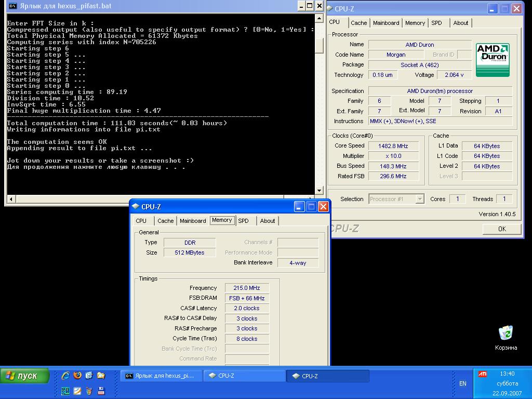Click the system clock showing 13:40
This screenshot has width=532, height=399.
pos(507,374)
